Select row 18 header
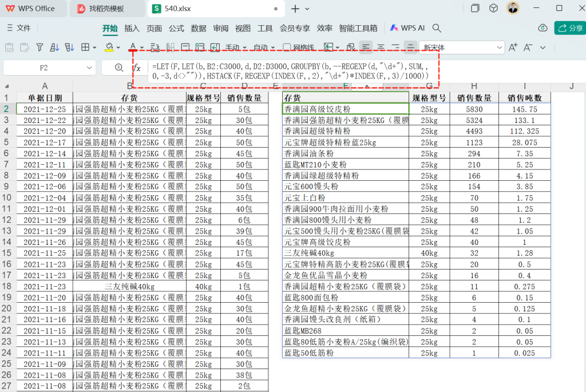The image size is (586, 392). 7,286
